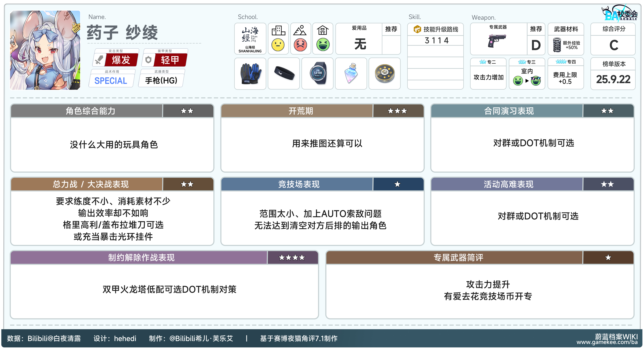Click the black headband equipment icon
The height and width of the screenshot is (349, 644).
[284, 73]
